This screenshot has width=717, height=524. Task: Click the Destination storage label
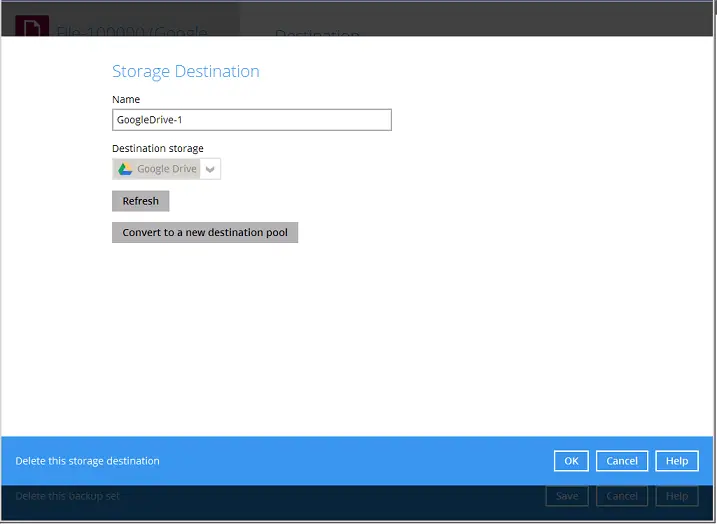coord(158,149)
